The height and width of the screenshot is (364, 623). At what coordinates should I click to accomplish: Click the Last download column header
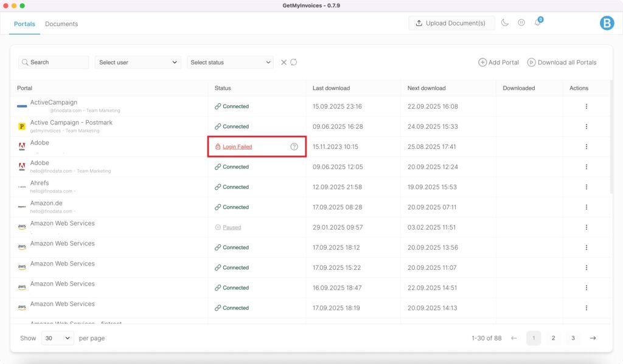[331, 88]
